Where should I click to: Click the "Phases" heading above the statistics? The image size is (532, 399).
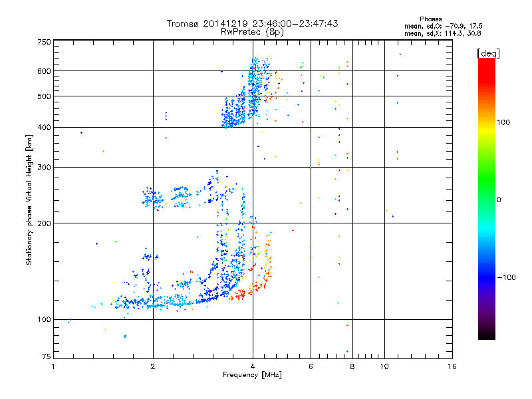click(x=430, y=19)
